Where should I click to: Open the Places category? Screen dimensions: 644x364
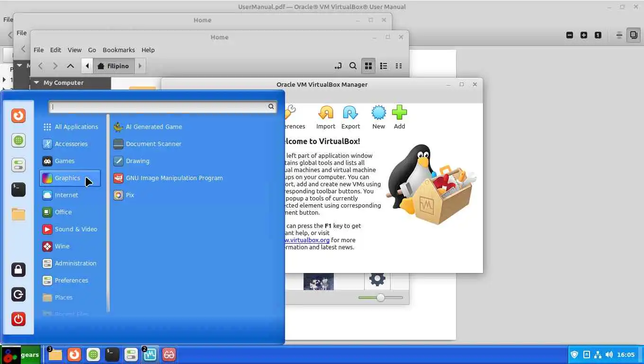click(x=70, y=297)
